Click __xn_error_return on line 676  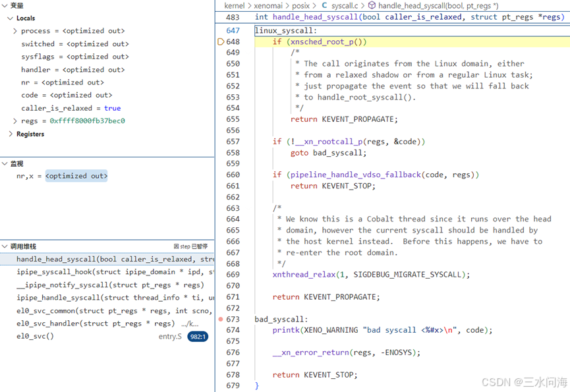click(x=311, y=352)
